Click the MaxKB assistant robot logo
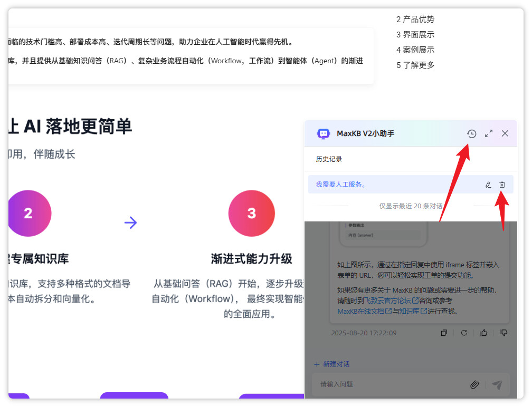The width and height of the screenshot is (532, 407). (x=323, y=133)
